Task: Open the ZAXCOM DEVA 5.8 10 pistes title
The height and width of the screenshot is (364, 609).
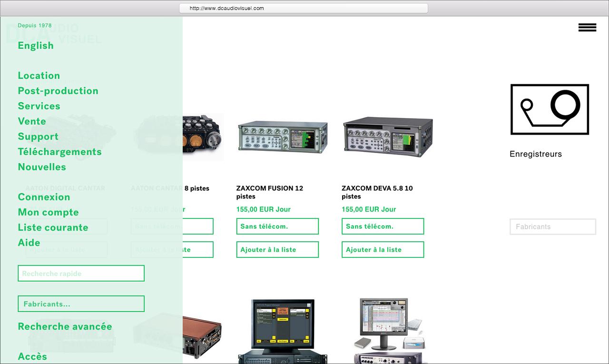Action: point(377,192)
